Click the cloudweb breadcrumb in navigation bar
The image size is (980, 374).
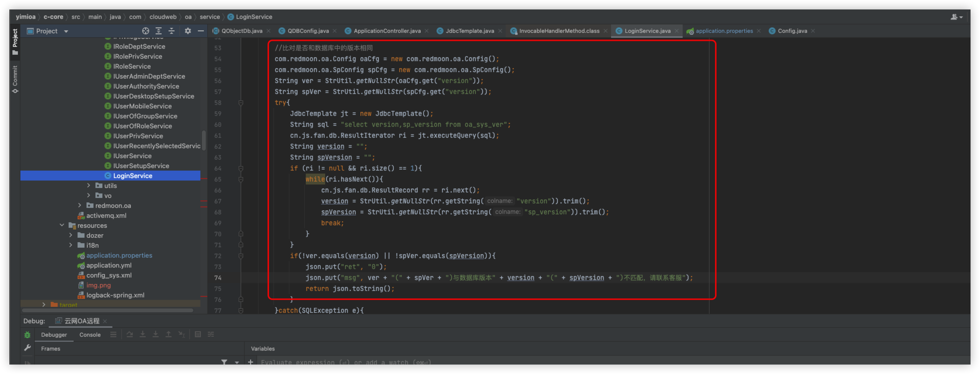163,17
